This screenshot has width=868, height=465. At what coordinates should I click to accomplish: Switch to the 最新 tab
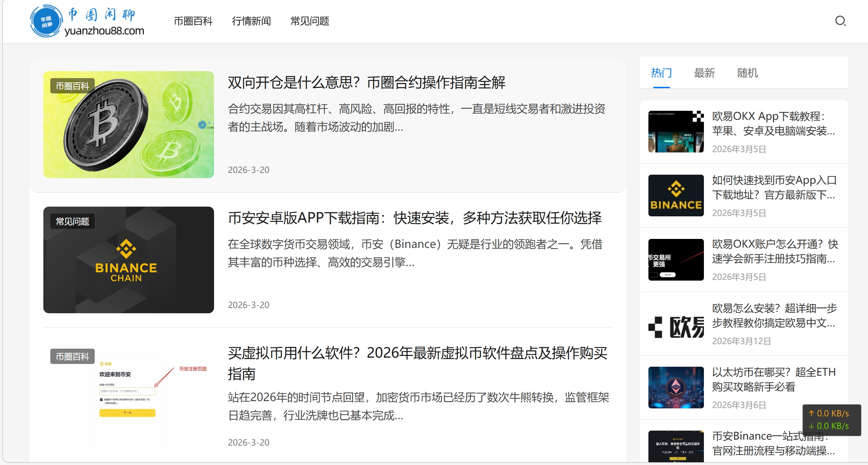click(705, 73)
